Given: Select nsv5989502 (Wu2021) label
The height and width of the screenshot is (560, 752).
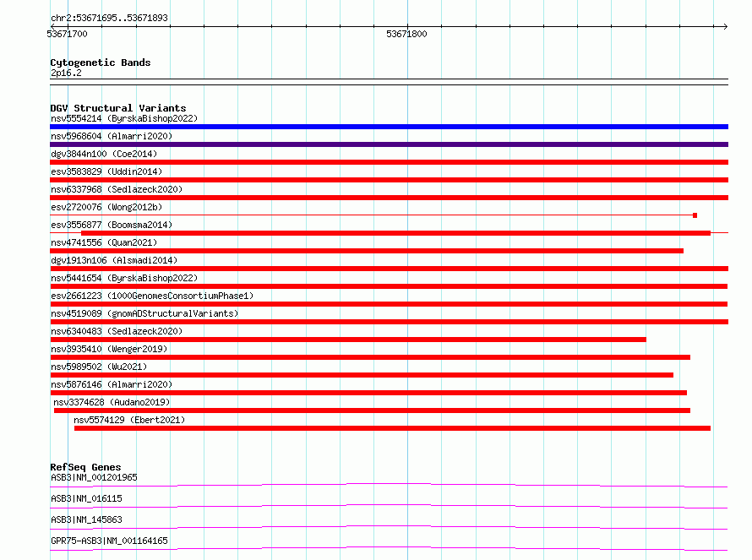Looking at the screenshot, I should click(x=99, y=367).
